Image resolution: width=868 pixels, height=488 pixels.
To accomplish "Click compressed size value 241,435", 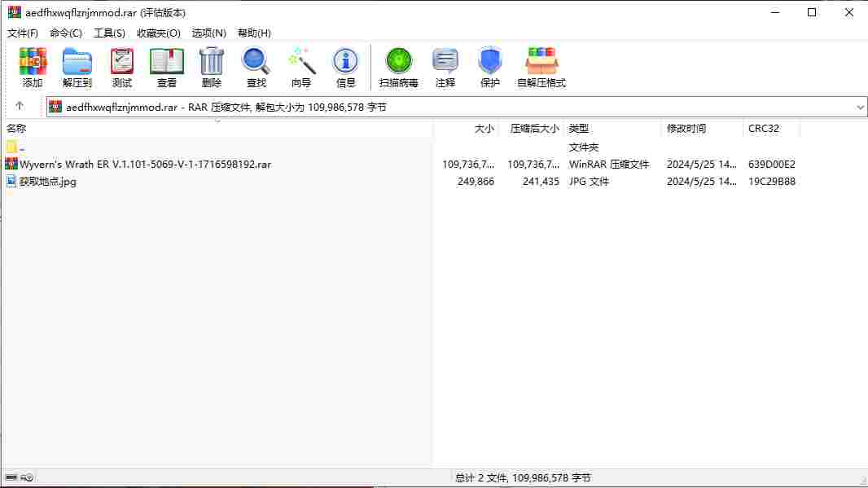I will 541,182.
